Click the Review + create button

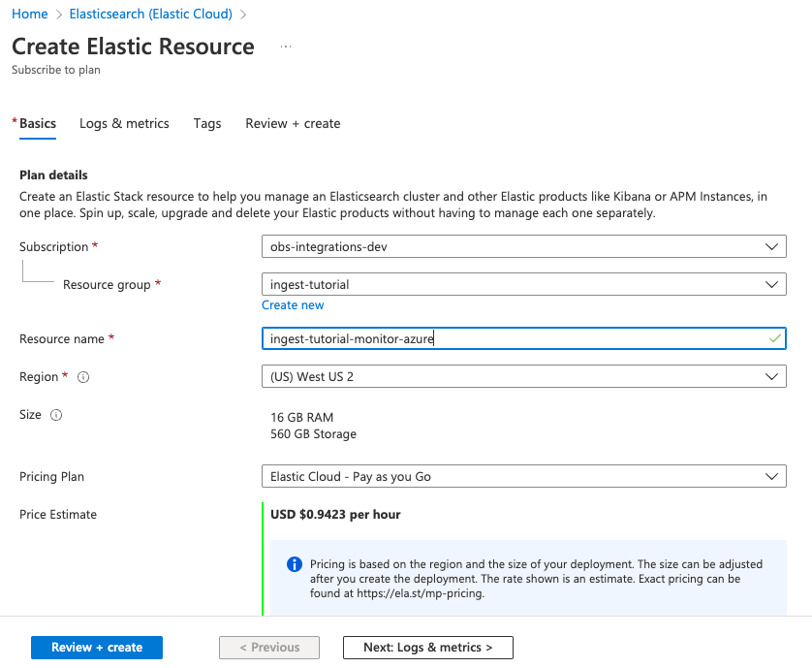96,647
